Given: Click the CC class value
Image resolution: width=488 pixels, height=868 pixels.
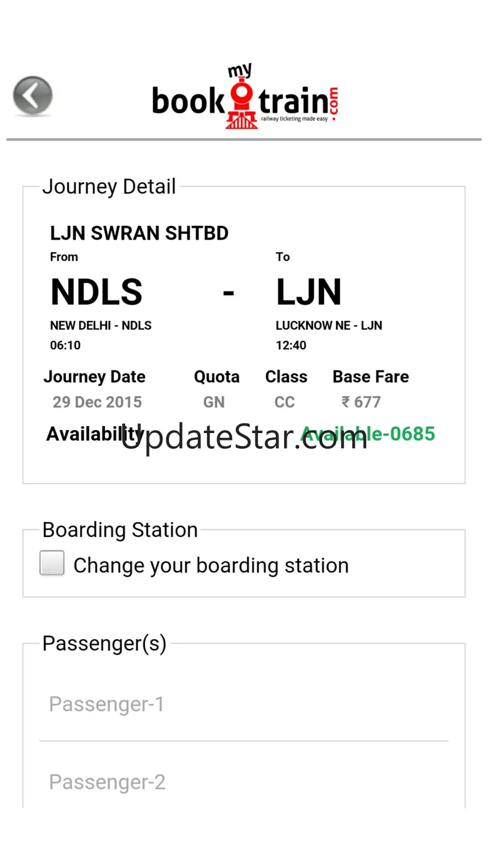Looking at the screenshot, I should [285, 402].
